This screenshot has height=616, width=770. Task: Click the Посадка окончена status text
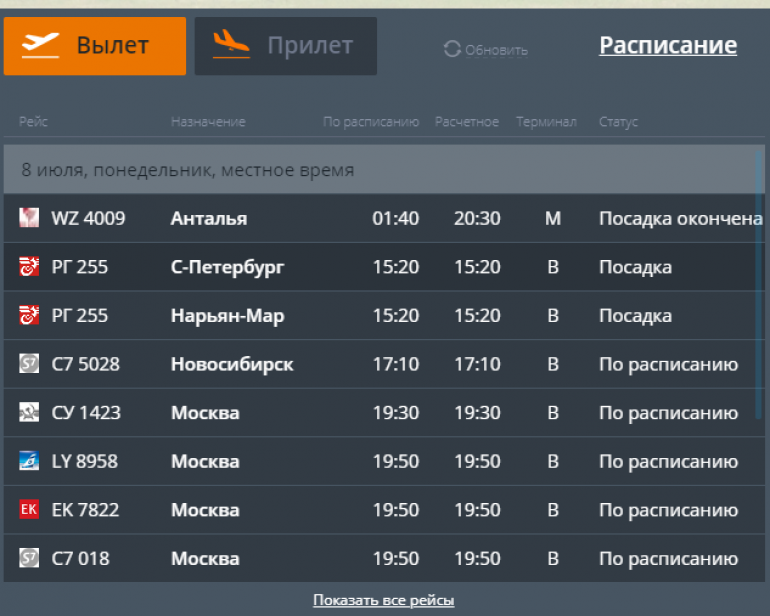click(x=680, y=218)
